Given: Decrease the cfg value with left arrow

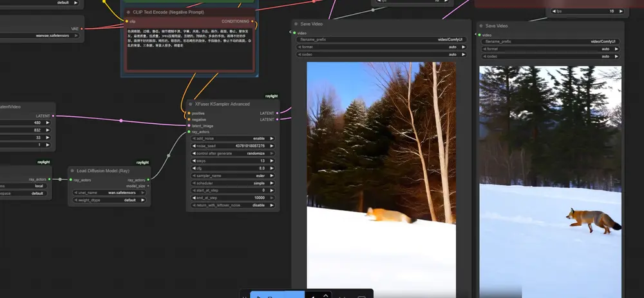Looking at the screenshot, I should pyautogui.click(x=194, y=168).
